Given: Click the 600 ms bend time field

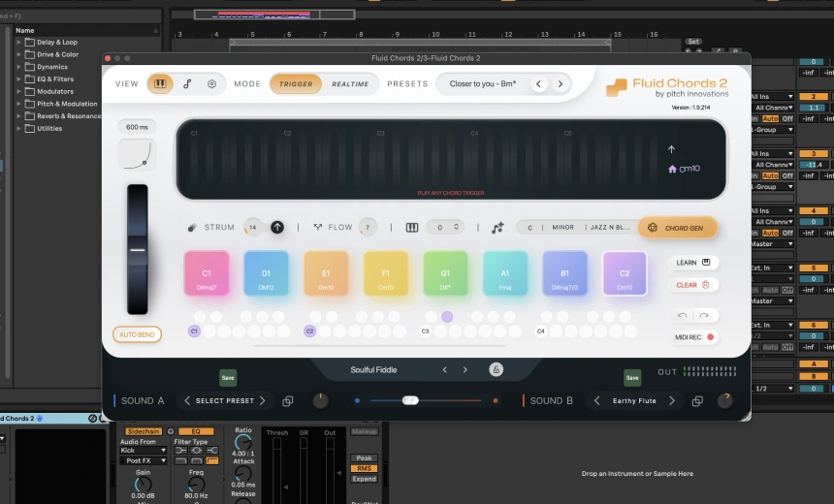Looking at the screenshot, I should [137, 127].
